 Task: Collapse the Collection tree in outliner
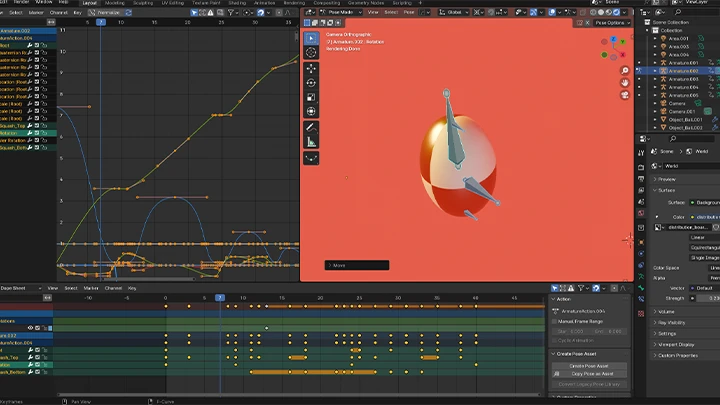click(x=647, y=30)
